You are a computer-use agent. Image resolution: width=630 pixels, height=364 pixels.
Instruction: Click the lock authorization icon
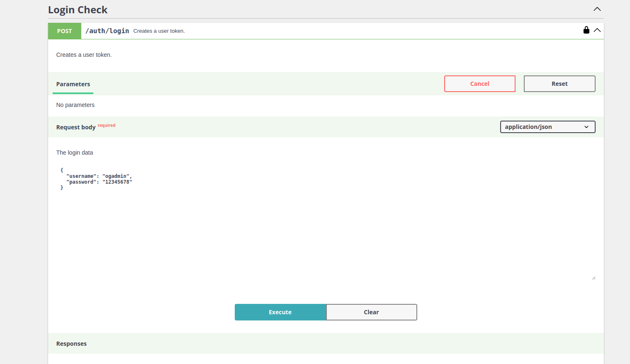pos(586,30)
